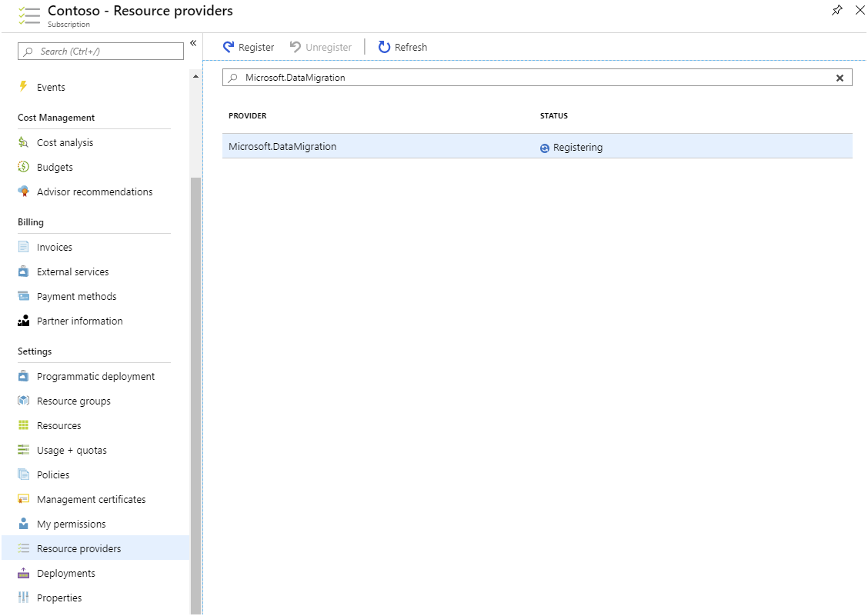Click the Events lightning bolt icon

click(23, 86)
